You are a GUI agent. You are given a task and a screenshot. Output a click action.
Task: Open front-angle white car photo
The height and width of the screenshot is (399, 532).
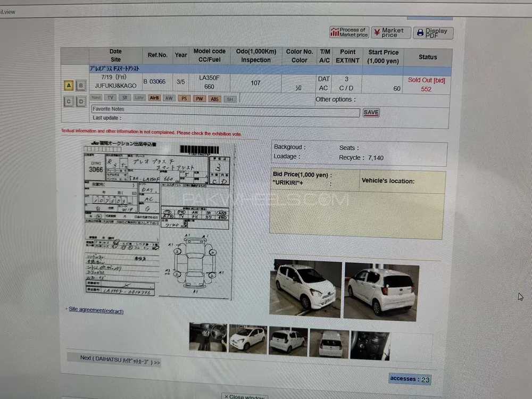coord(305,289)
